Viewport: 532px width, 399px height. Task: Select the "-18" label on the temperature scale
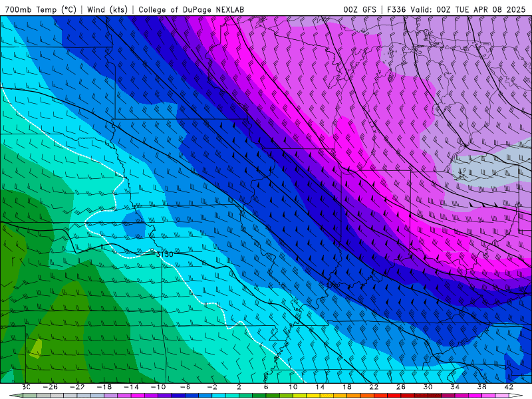tap(104, 387)
